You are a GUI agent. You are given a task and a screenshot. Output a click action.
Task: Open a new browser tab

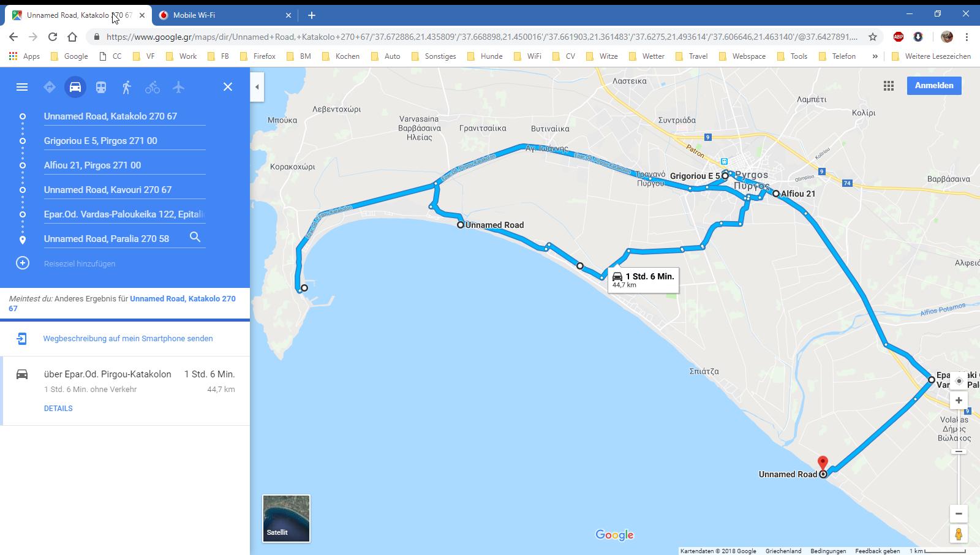tap(311, 15)
